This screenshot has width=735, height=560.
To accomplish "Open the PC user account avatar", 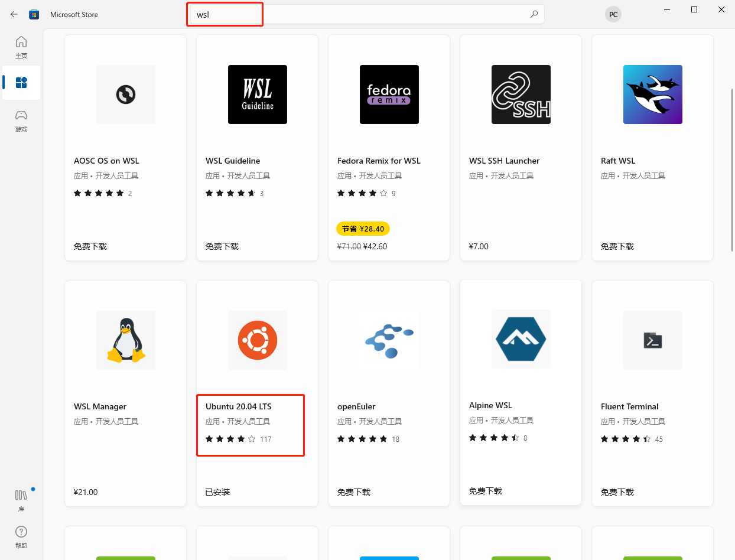I will click(613, 14).
